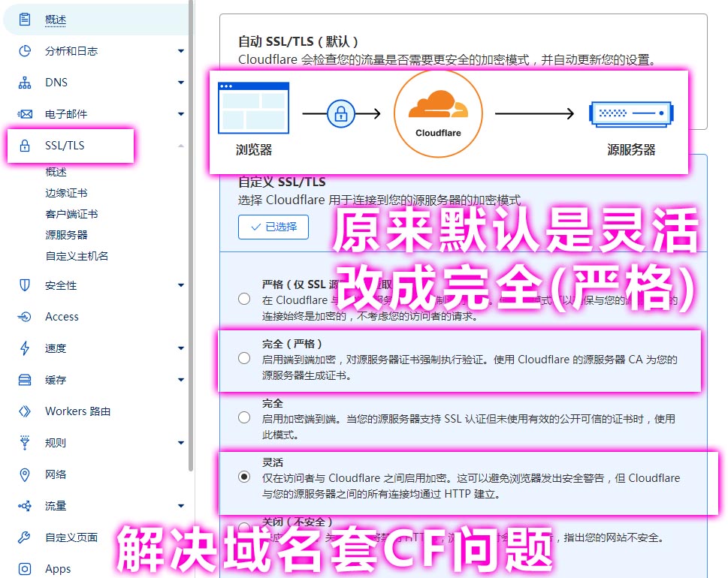Go to the Access sidebar link

(x=62, y=317)
